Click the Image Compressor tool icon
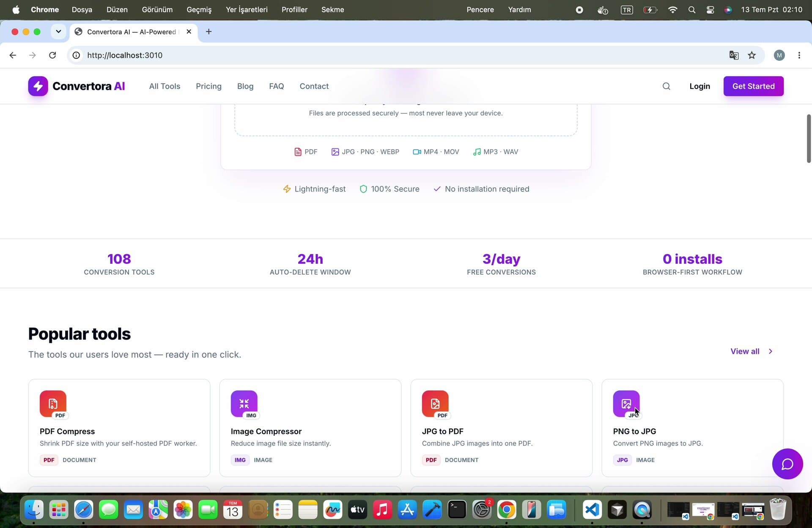 tap(244, 404)
